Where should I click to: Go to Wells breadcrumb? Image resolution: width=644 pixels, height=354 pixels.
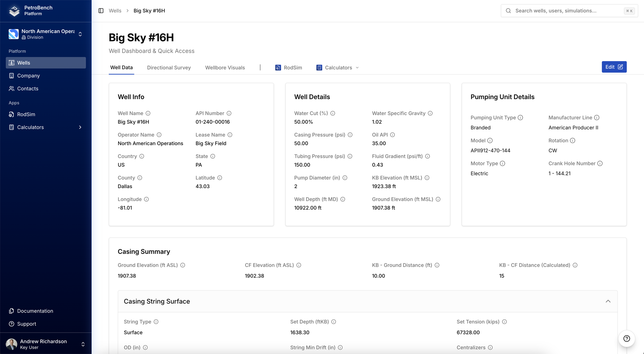pos(115,11)
